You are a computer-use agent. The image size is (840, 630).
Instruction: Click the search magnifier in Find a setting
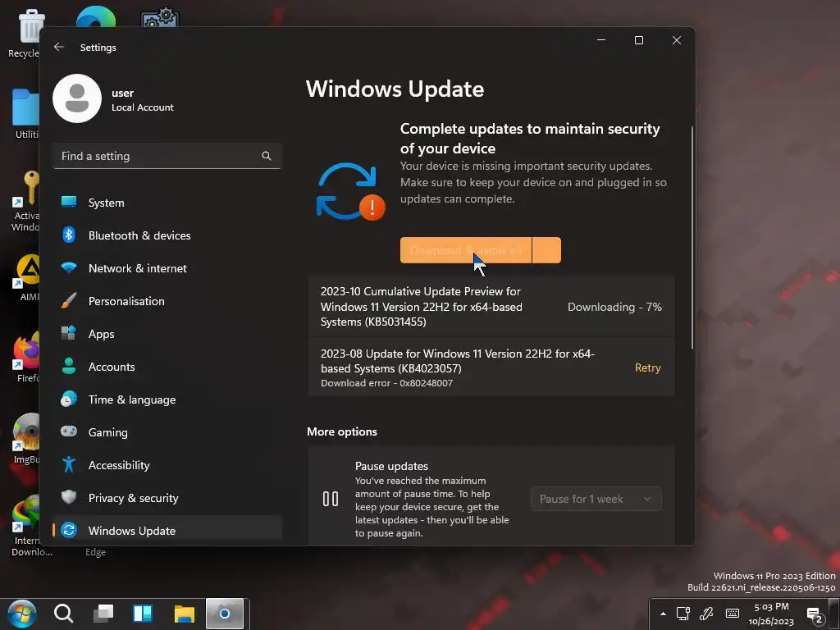[x=267, y=156]
